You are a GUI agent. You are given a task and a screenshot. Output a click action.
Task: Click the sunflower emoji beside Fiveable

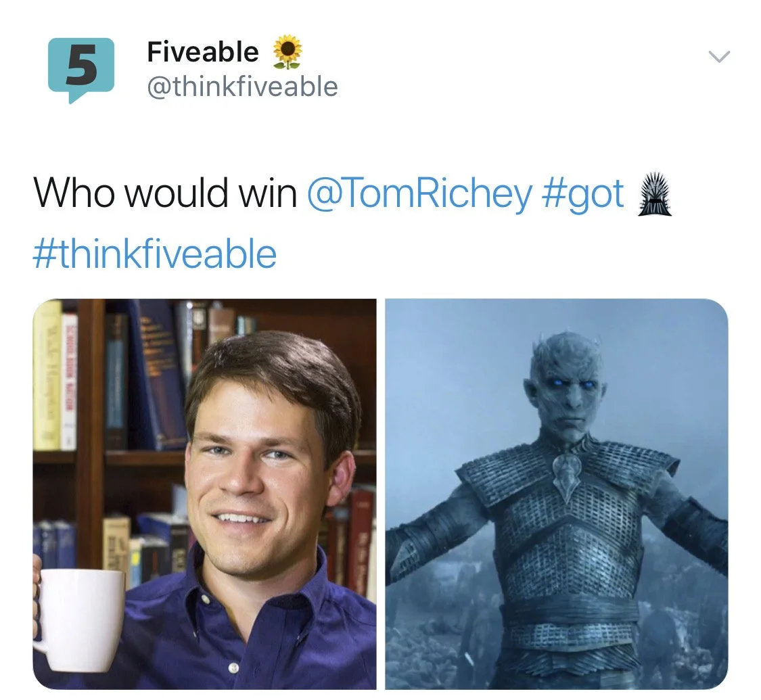287,51
